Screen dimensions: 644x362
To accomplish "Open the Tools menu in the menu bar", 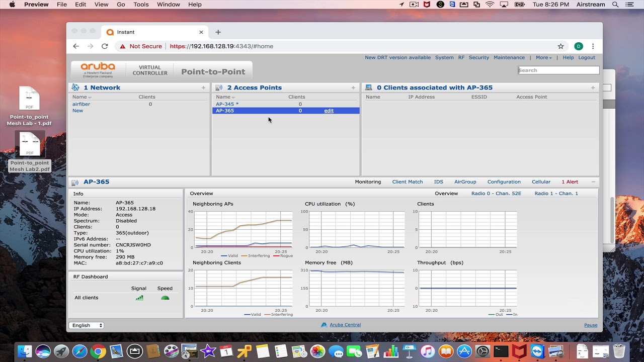I will tap(141, 5).
